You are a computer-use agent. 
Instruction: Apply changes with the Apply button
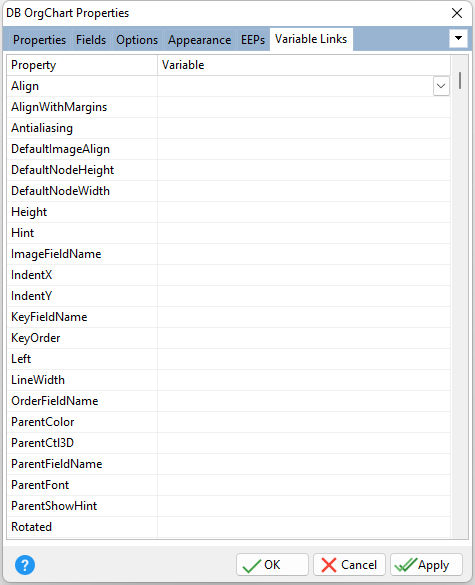426,564
